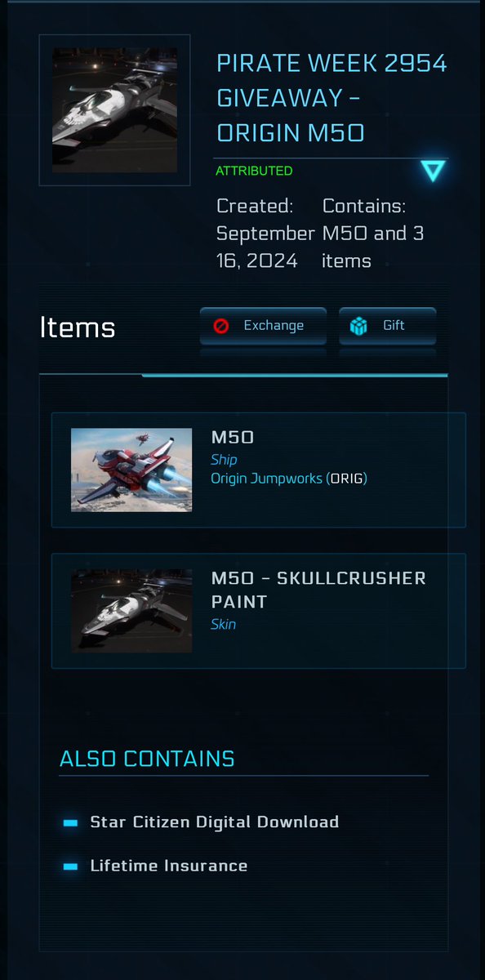485x980 pixels.
Task: Open the Origin Jumpworks manufacturer link
Action: tap(289, 479)
